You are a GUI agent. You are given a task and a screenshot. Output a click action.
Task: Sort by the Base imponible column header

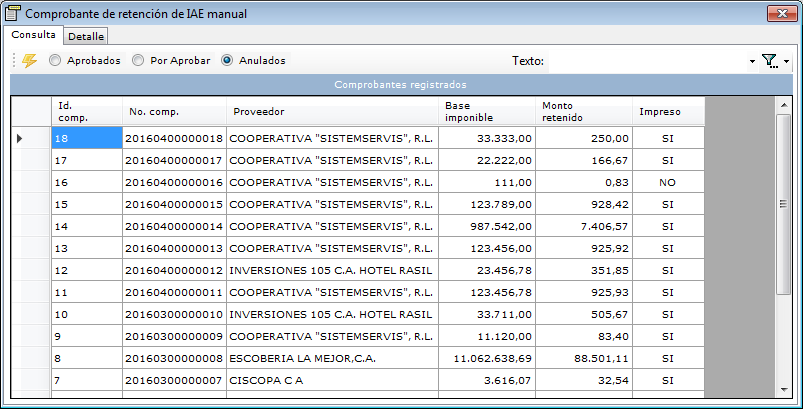point(487,112)
